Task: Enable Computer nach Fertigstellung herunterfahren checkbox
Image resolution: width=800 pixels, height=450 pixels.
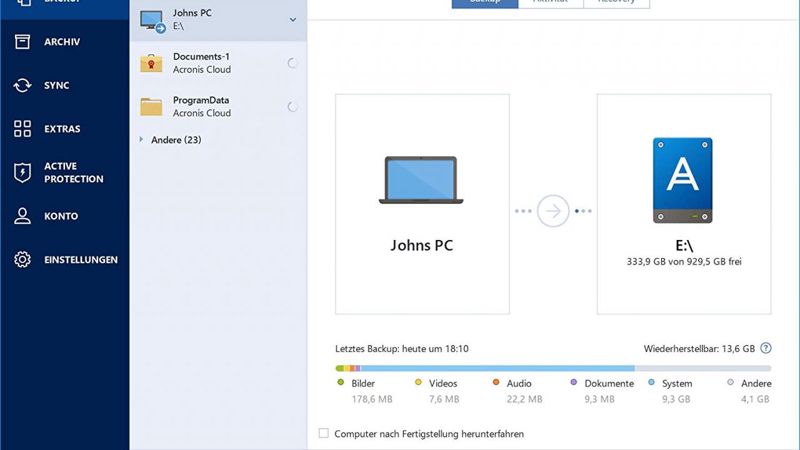Action: click(323, 433)
